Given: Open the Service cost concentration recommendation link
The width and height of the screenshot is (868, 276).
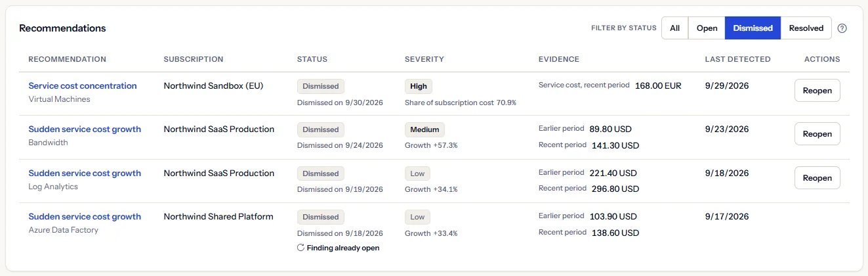Looking at the screenshot, I should coord(83,86).
